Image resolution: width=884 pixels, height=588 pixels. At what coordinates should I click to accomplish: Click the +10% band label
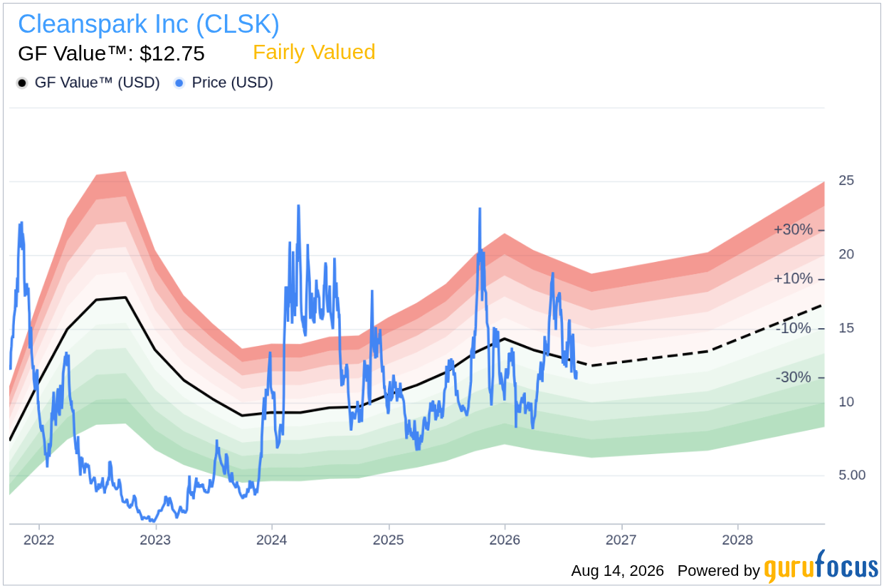tap(793, 279)
